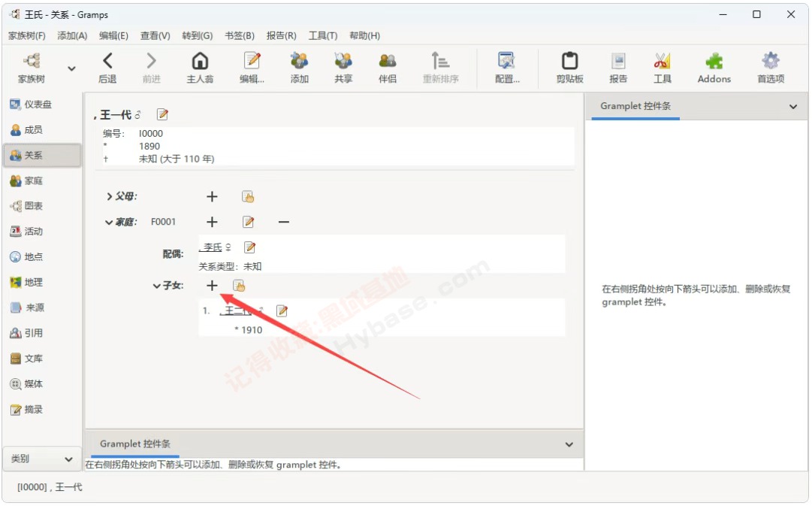Open the 剪贴板 clipboard
This screenshot has height=506, width=812.
(569, 68)
